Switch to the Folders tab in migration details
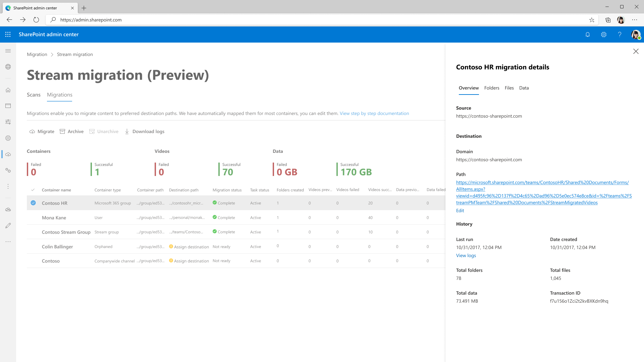644x362 pixels. 491,87
